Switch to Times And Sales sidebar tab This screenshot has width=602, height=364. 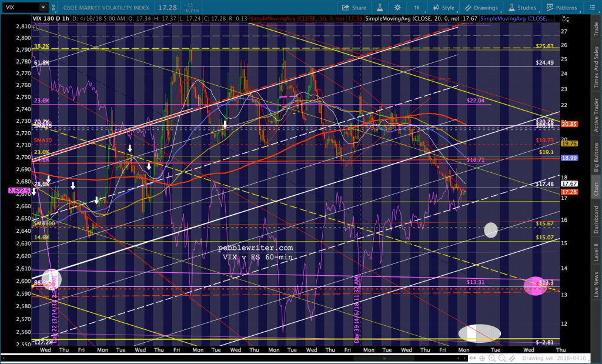(596, 67)
